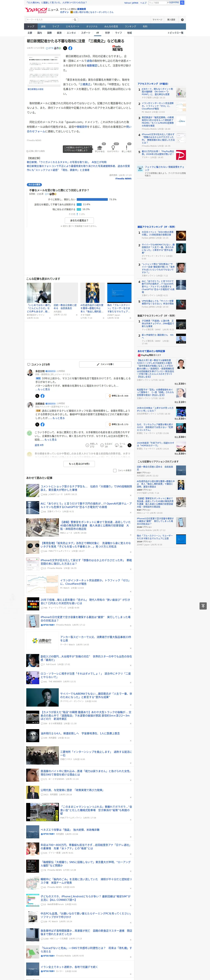Screen dimensions: 210x980
Task: Expand もっと見る in 多田文明 comment
Action: click(44, 389)
